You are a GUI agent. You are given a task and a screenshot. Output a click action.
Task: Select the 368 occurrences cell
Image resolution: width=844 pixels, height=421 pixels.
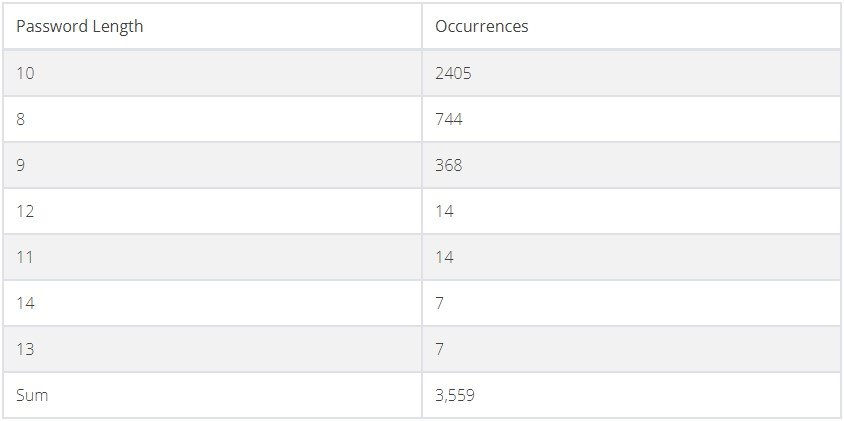point(631,165)
